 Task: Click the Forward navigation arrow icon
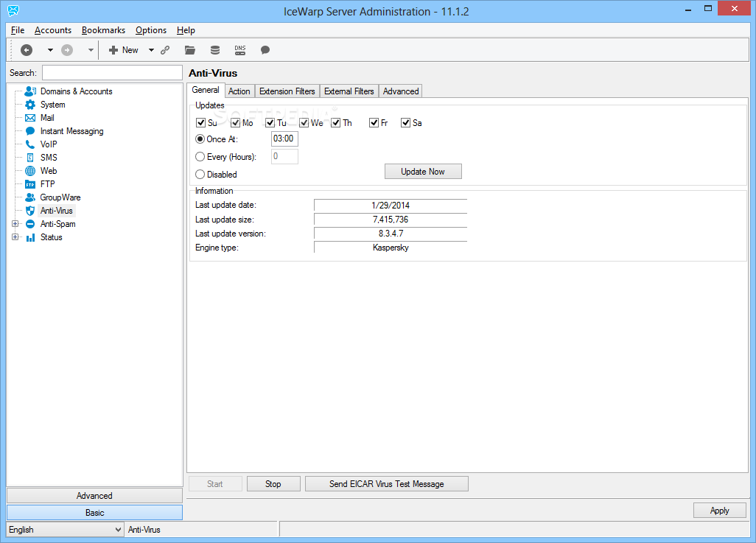click(x=67, y=49)
